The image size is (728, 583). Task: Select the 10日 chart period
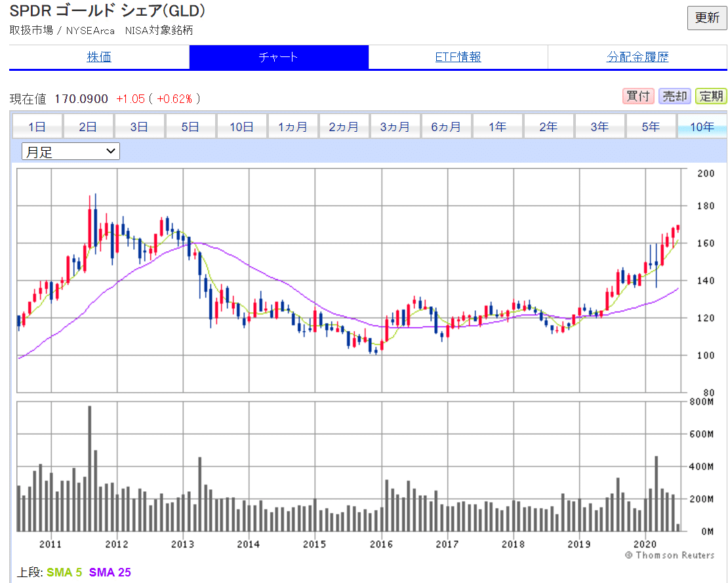[x=241, y=127]
